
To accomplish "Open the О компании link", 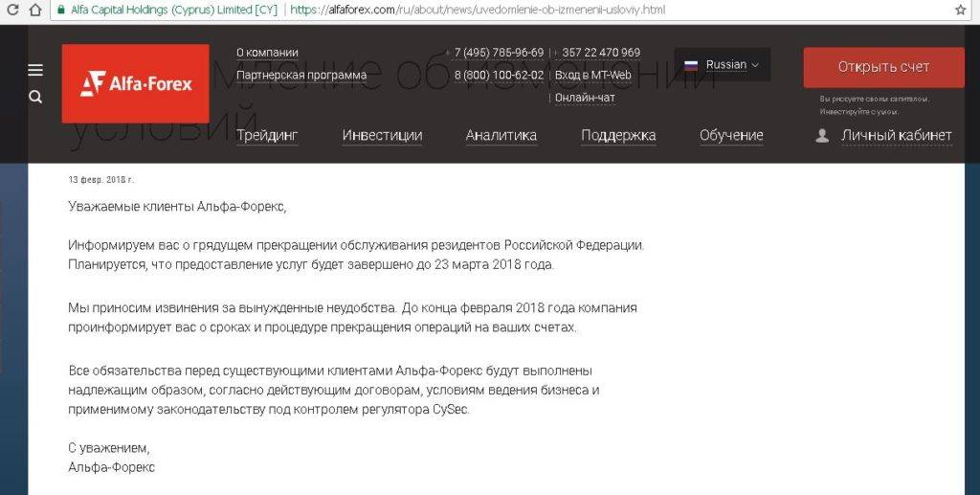I will tap(268, 53).
